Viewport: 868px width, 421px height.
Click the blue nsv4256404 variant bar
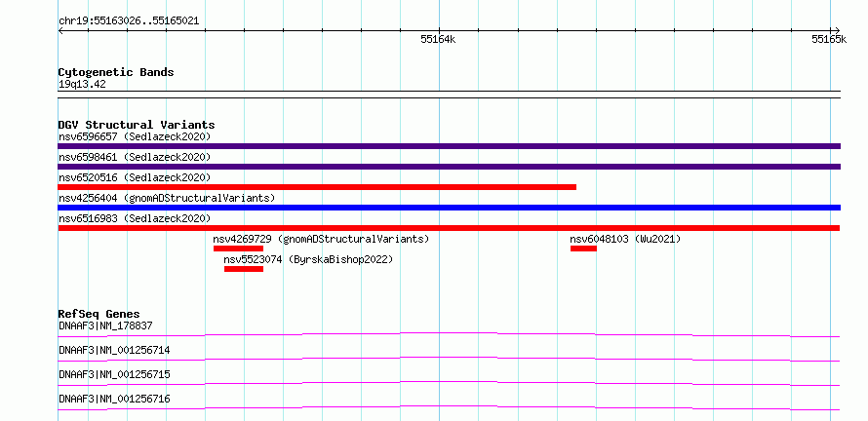pyautogui.click(x=449, y=208)
